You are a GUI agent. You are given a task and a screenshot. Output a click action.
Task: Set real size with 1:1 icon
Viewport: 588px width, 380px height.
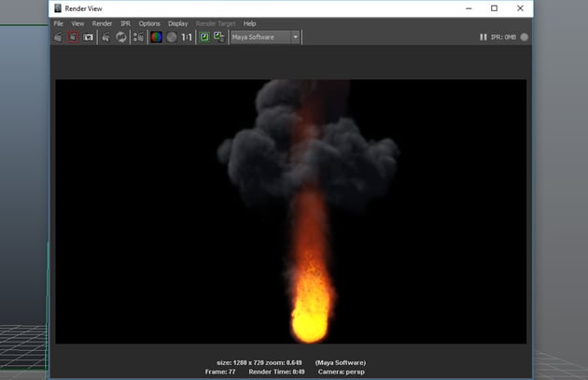pos(187,37)
